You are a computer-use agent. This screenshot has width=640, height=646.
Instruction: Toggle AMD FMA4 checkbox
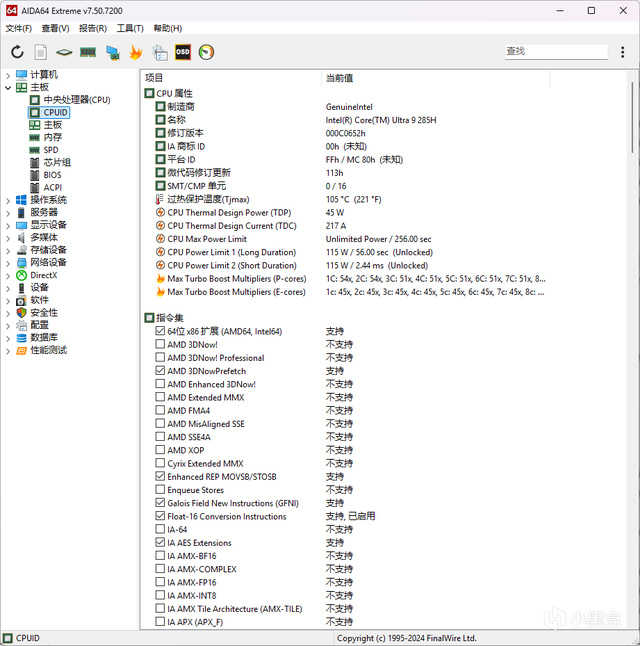(x=160, y=410)
